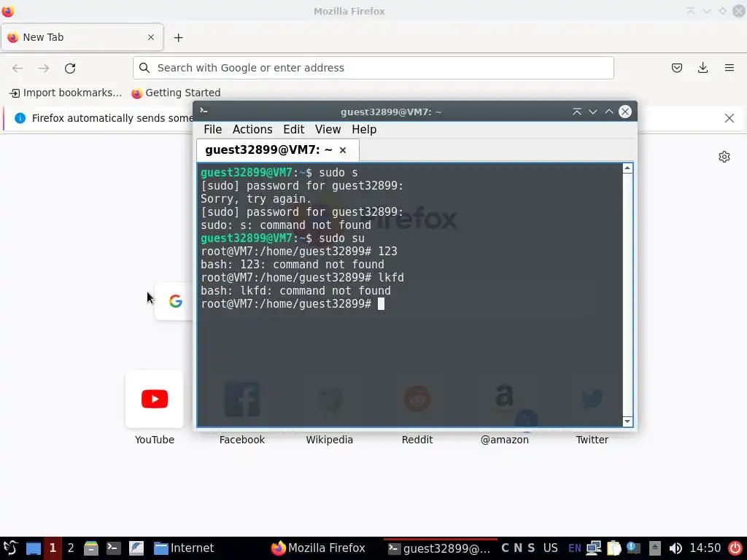Close the terminal window

tap(625, 112)
